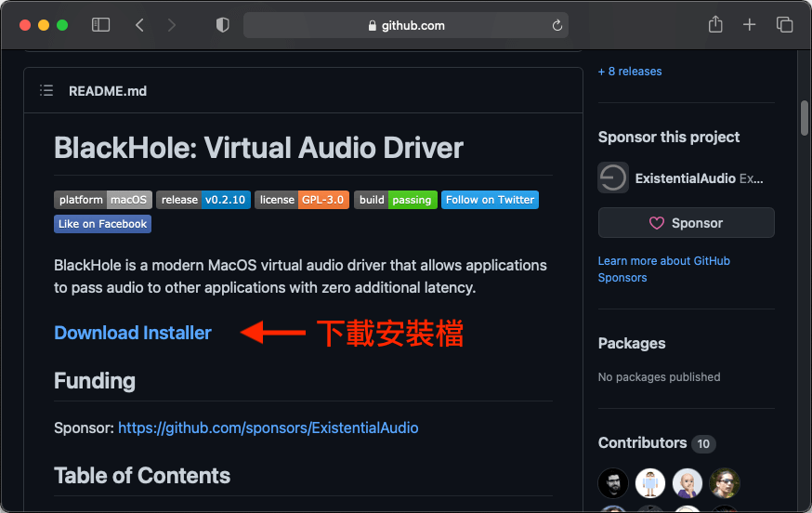Click the fourth contributor avatar with sunglasses

click(x=725, y=483)
